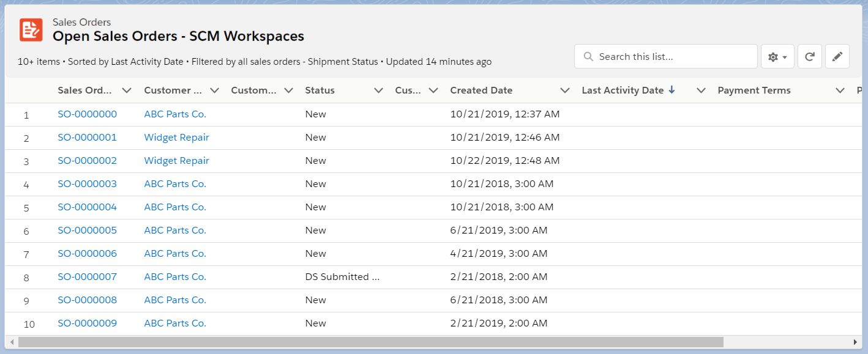Open the Payment Terms column dropdown
This screenshot has width=868, height=354.
click(x=840, y=90)
